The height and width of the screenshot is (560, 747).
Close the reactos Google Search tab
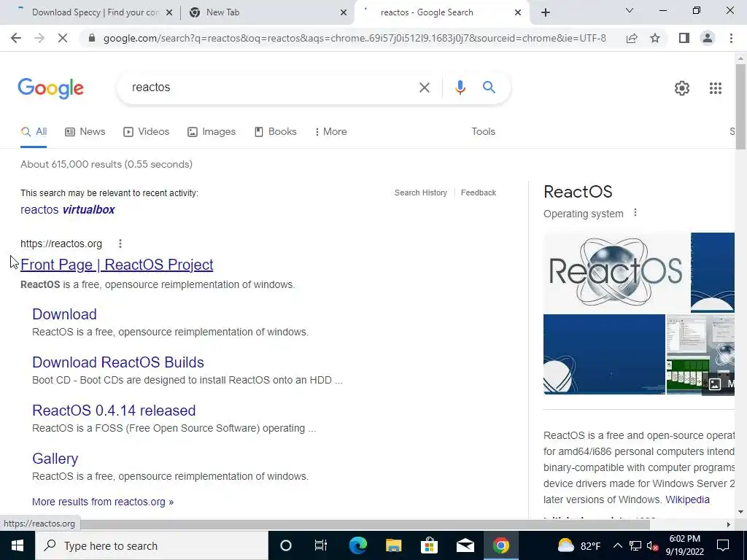click(518, 12)
